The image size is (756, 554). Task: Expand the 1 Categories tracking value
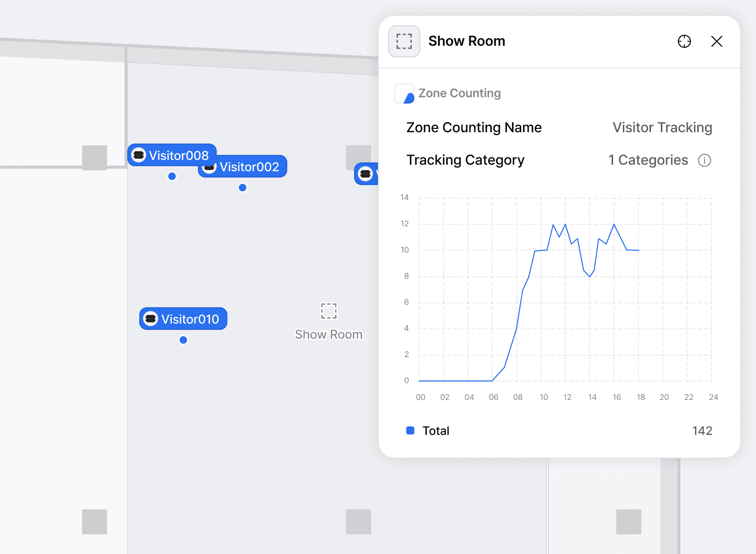click(x=648, y=160)
